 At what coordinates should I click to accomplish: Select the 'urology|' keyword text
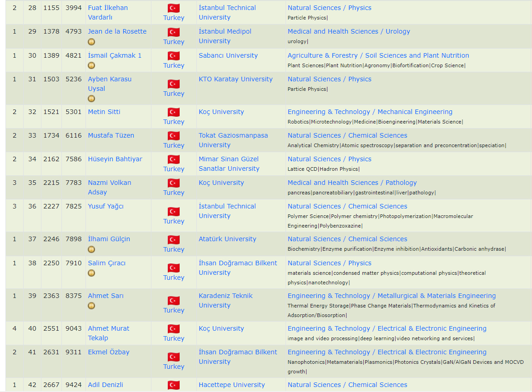pyautogui.click(x=298, y=42)
